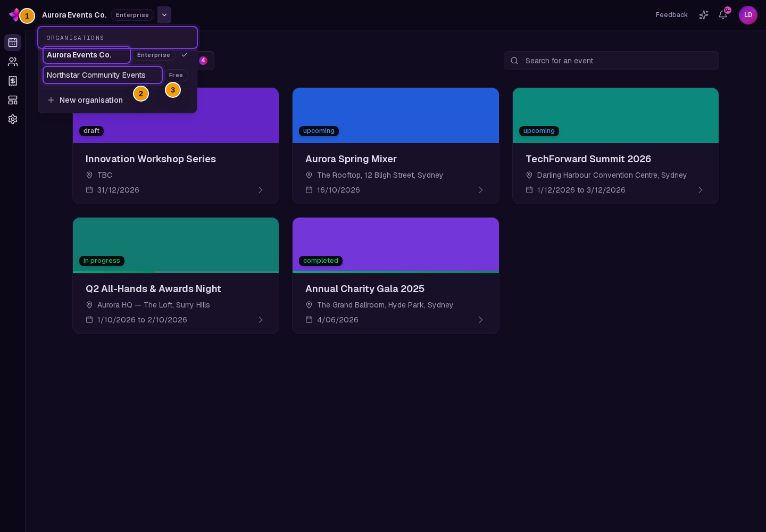Click the Enterprise badge in the header
766x532 pixels.
132,15
